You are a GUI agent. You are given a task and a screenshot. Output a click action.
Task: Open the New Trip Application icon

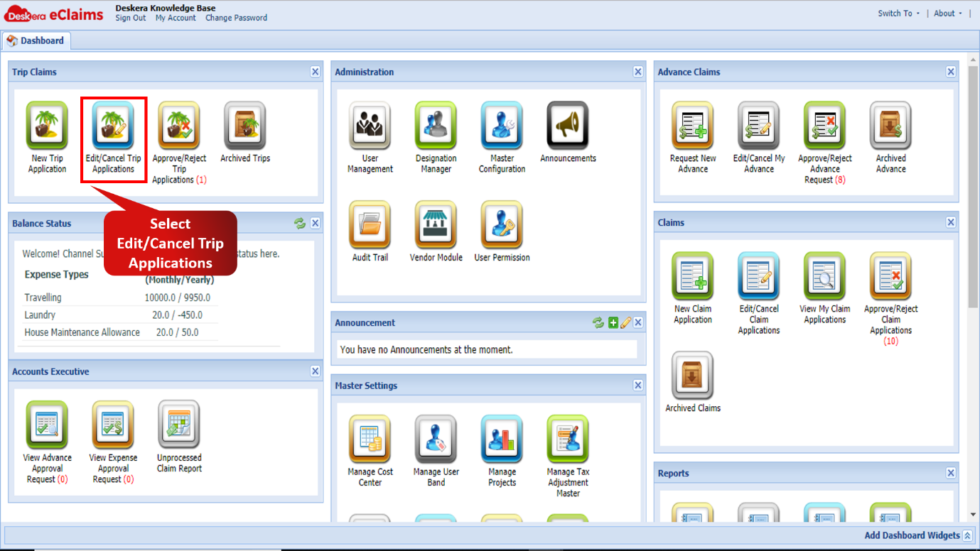pos(47,126)
